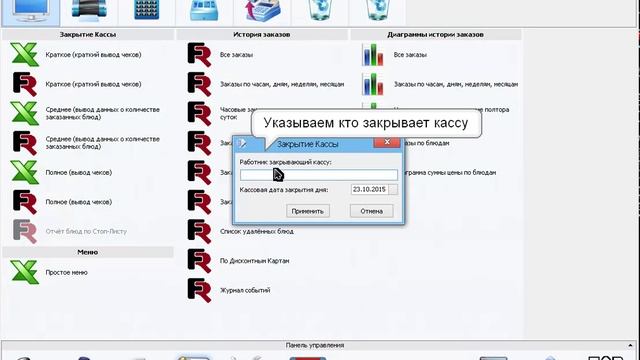Click the Закрытие Кассы section header
This screenshot has height=360, width=640.
pyautogui.click(x=88, y=35)
